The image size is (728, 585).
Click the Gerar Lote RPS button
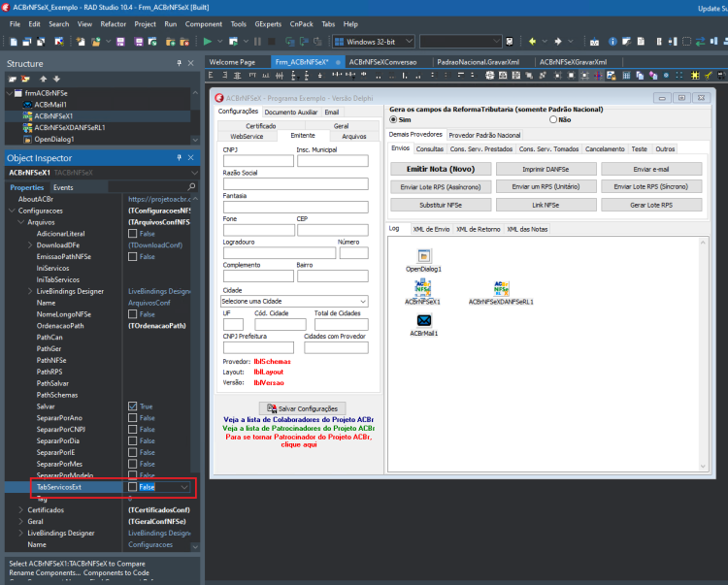point(651,205)
